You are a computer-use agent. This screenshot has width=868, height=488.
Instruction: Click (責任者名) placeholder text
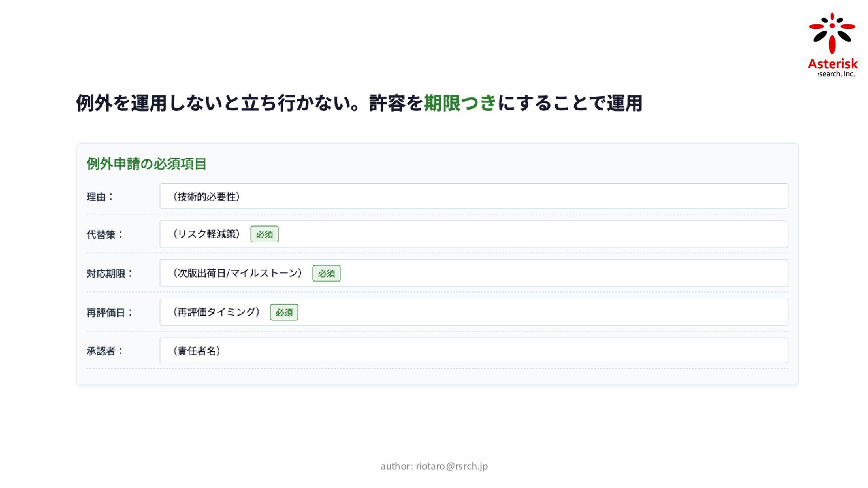(197, 351)
